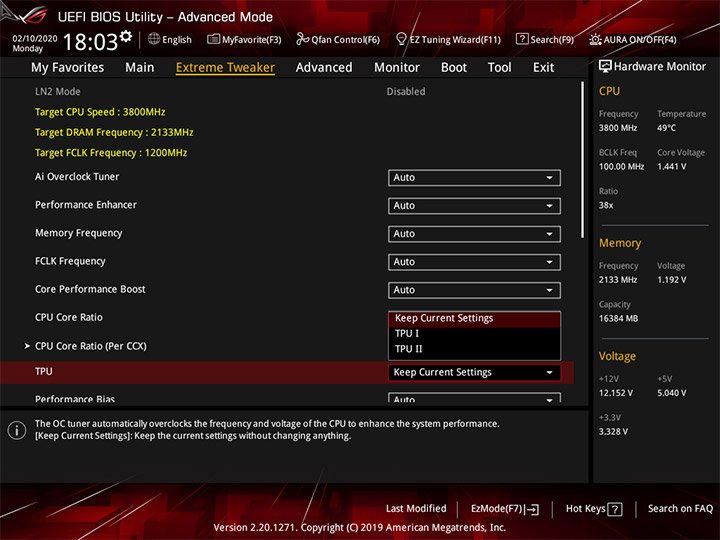Screen dimensions: 720x540
Task: Click the TPU Keep Current Settings dropdown
Action: [474, 372]
